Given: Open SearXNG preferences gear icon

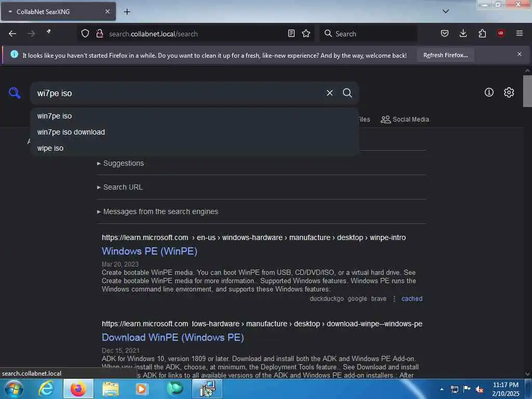Looking at the screenshot, I should [509, 92].
